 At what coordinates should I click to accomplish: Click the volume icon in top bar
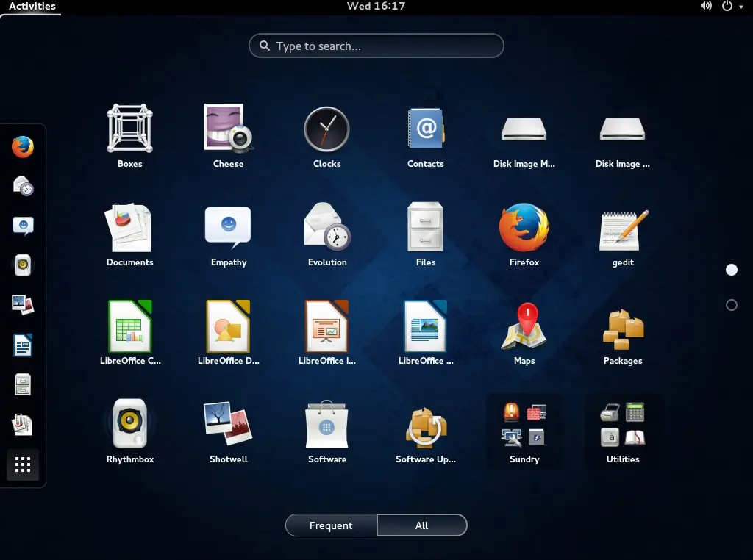tap(706, 6)
